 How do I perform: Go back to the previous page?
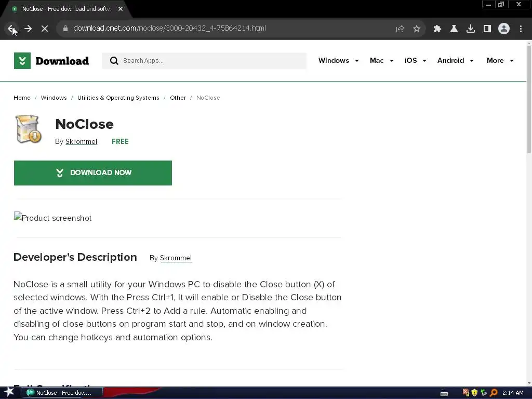pyautogui.click(x=11, y=29)
